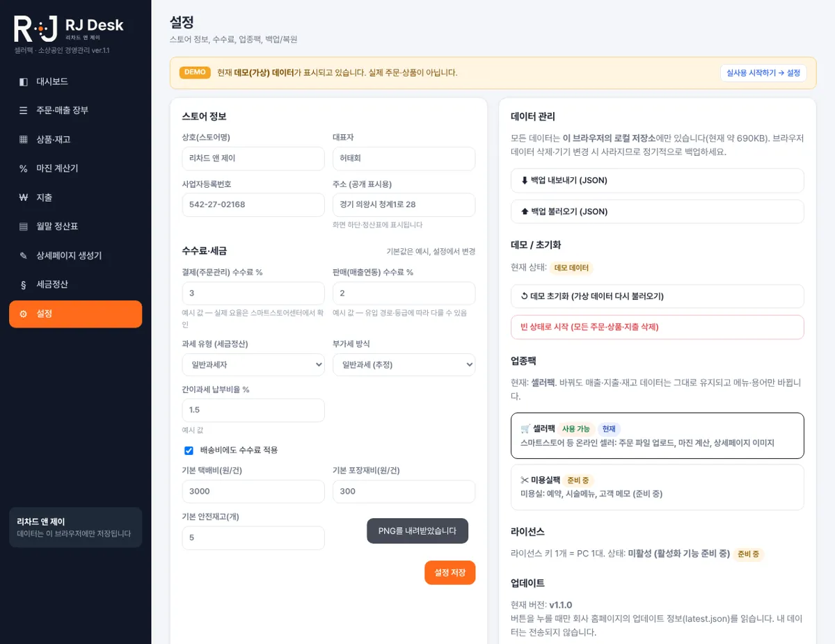Viewport: 835px width, 644px height.
Task: Toggle the 배송비에도 수수료 적용 checkbox
Action: pos(189,451)
